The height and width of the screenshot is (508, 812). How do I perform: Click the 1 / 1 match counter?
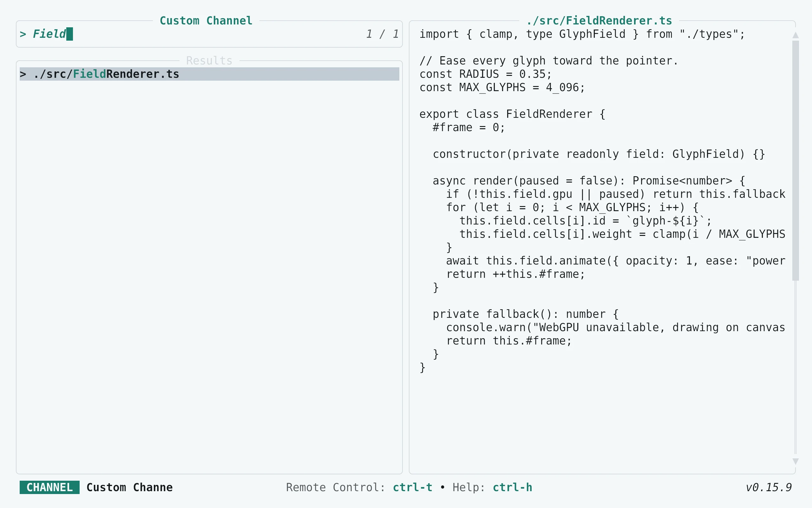coord(382,34)
